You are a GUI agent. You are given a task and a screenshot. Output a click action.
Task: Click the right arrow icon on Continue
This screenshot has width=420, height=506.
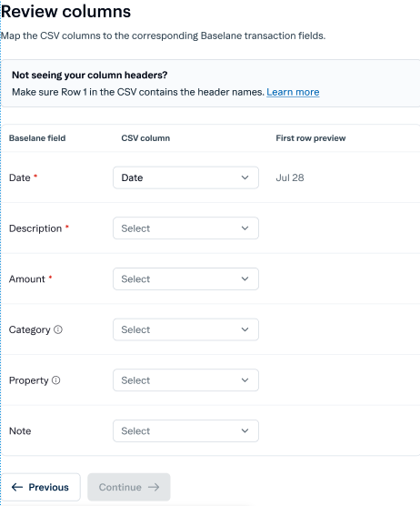pyautogui.click(x=154, y=487)
